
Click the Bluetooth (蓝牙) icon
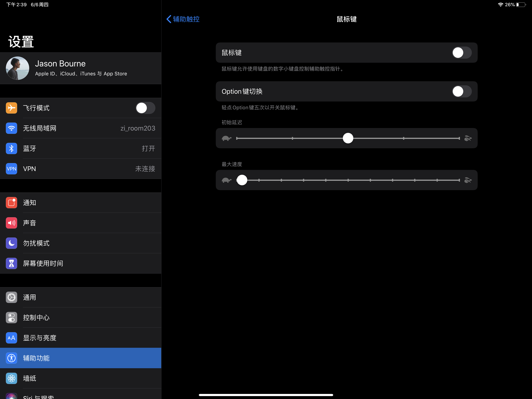click(11, 148)
